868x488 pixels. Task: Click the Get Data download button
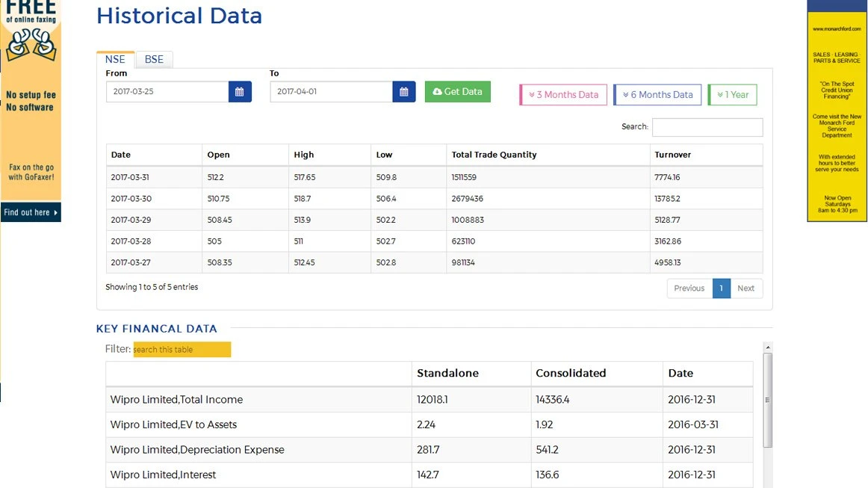click(x=458, y=91)
